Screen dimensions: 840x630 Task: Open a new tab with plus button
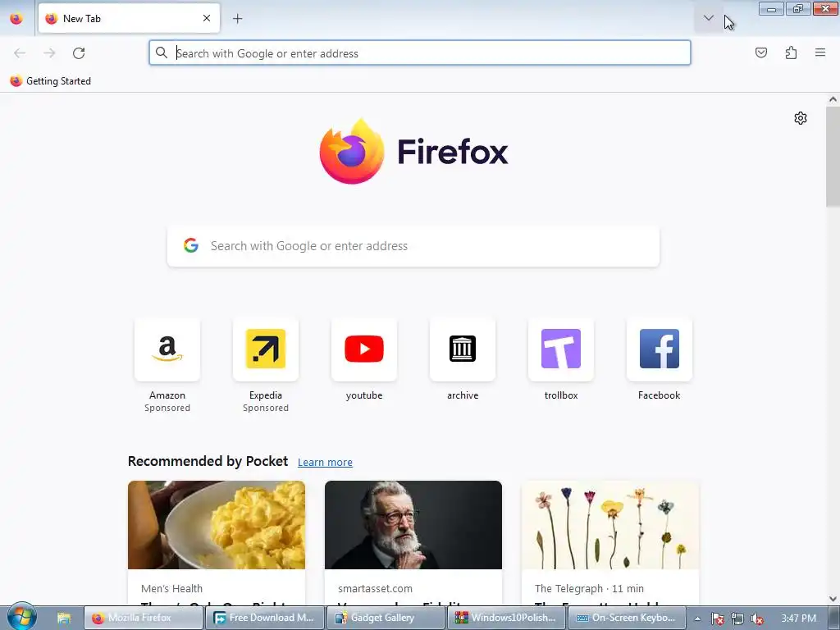[237, 18]
